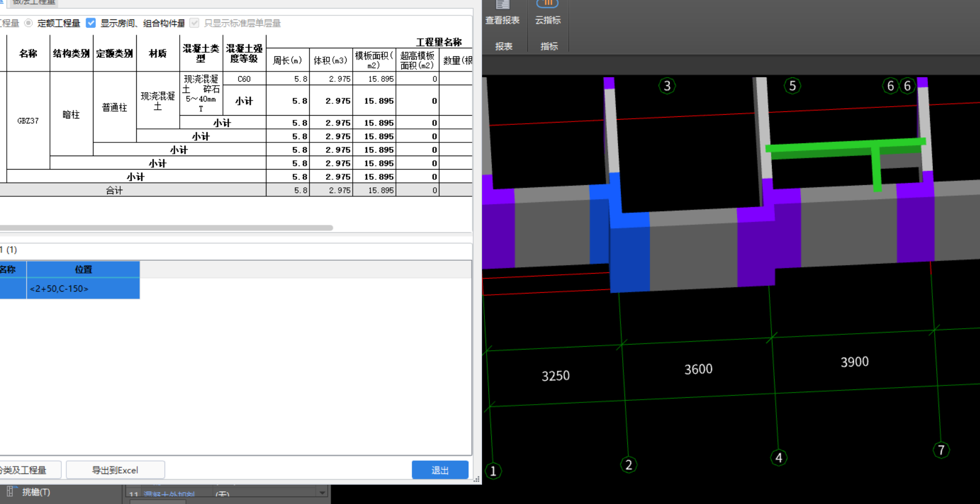Screen dimensions: 980x504
Task: Click the 导出到Excel button
Action: tap(115, 470)
